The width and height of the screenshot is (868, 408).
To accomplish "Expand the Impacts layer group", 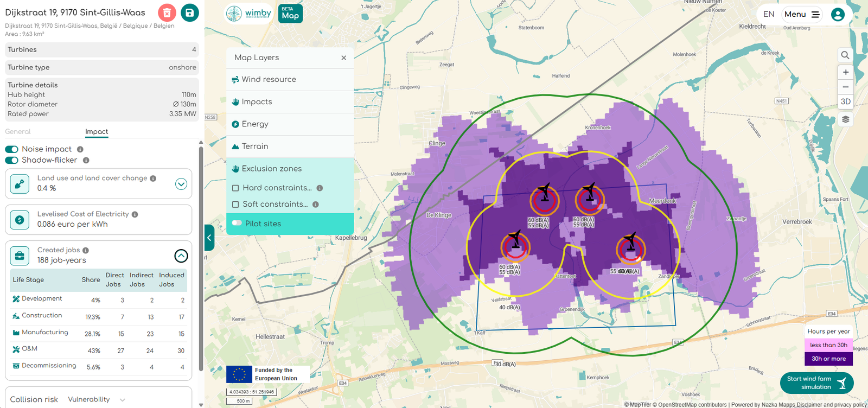I will pyautogui.click(x=290, y=102).
